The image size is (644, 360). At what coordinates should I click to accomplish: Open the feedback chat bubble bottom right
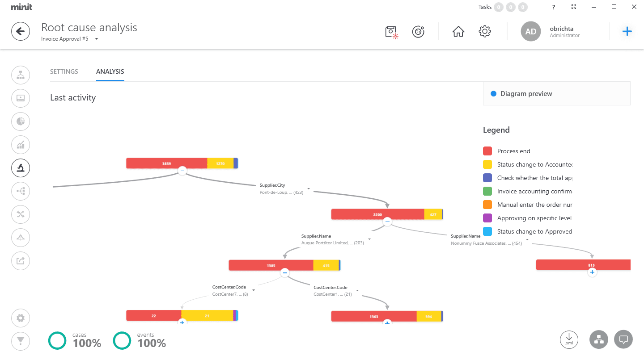pos(623,339)
